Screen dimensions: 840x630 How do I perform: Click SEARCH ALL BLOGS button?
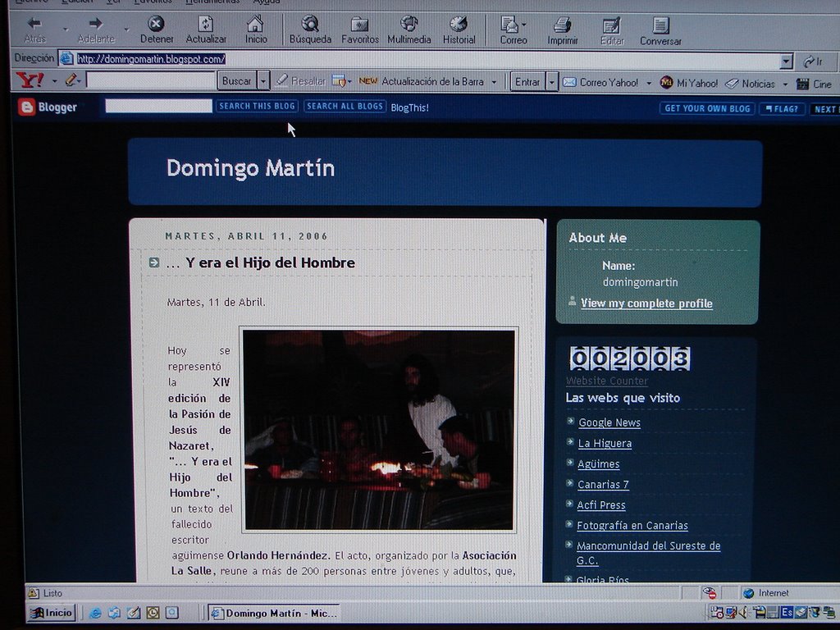[345, 106]
